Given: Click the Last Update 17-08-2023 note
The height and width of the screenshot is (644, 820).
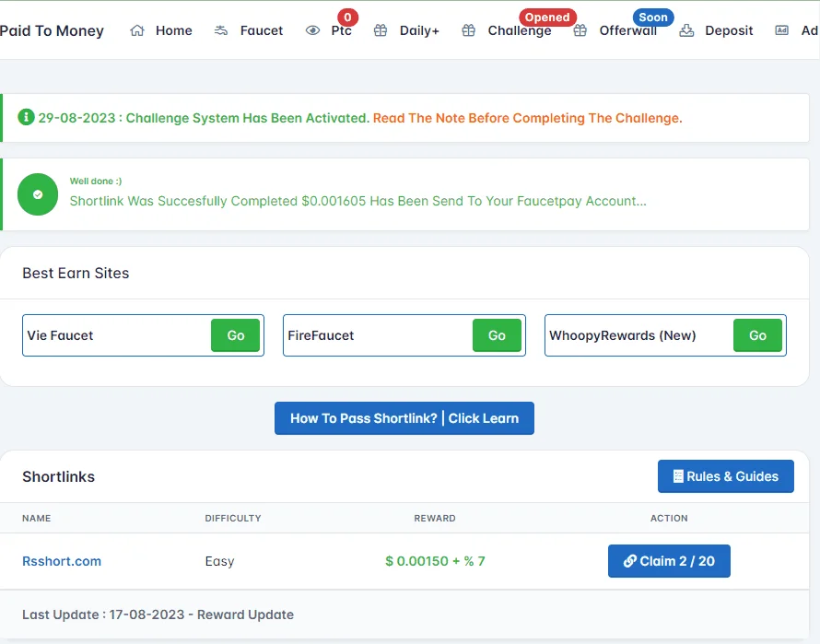Looking at the screenshot, I should click(158, 615).
